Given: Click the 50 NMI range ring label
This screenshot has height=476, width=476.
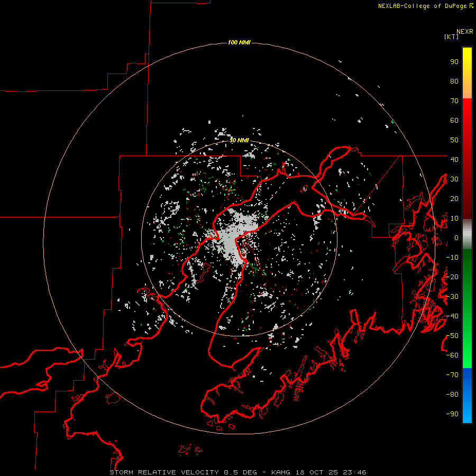Looking at the screenshot, I should pyautogui.click(x=239, y=140).
